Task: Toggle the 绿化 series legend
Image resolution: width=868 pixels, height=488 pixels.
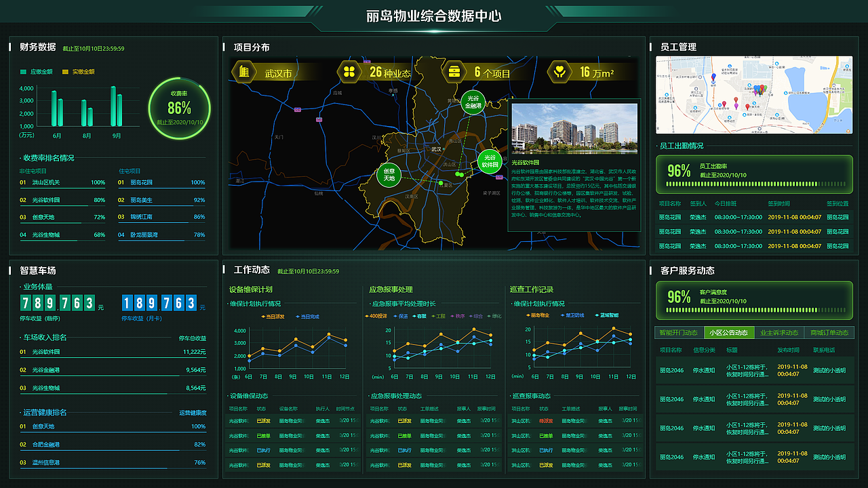Action: [495, 316]
